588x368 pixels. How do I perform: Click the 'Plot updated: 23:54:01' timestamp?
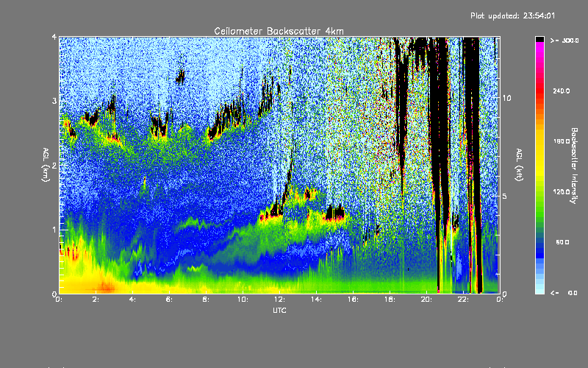(x=512, y=15)
